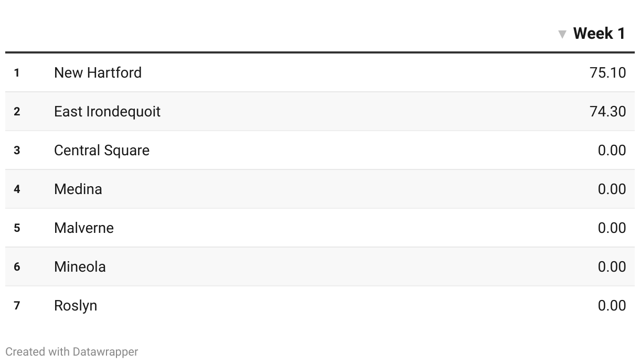Select the Central Square row label
Viewport: 640px width, 364px height.
tap(102, 150)
